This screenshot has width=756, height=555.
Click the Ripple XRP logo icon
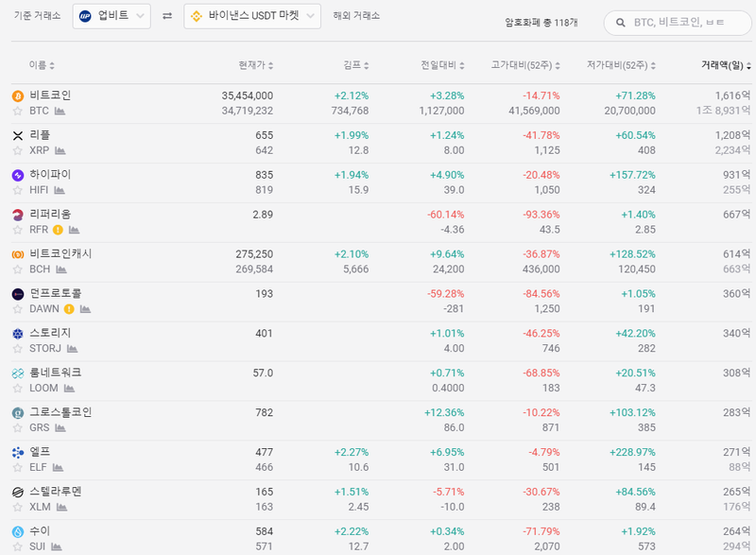tap(18, 135)
